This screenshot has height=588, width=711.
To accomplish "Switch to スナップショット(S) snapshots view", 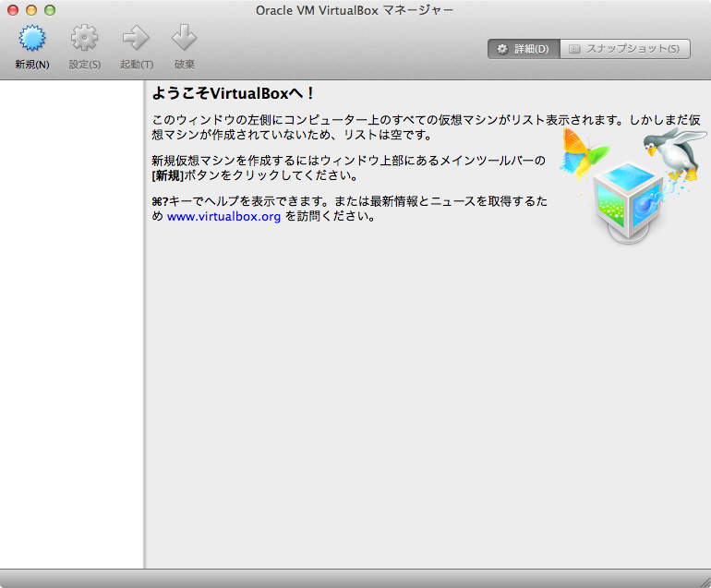I will pos(625,49).
